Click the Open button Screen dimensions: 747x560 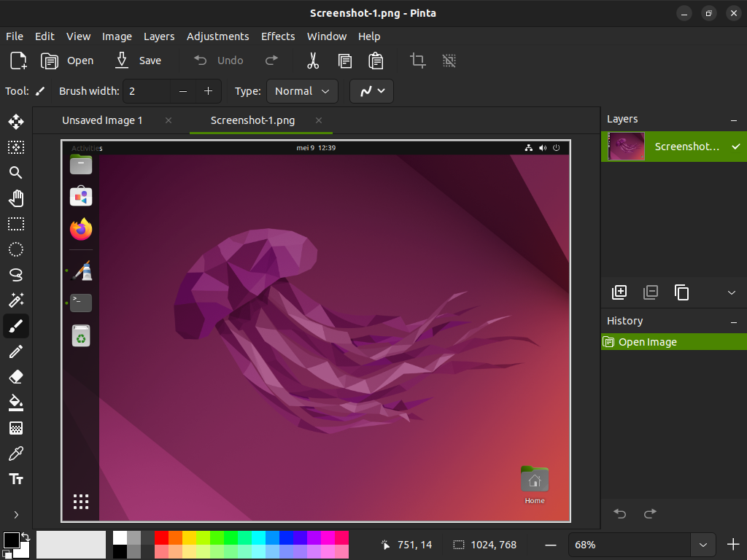point(67,61)
